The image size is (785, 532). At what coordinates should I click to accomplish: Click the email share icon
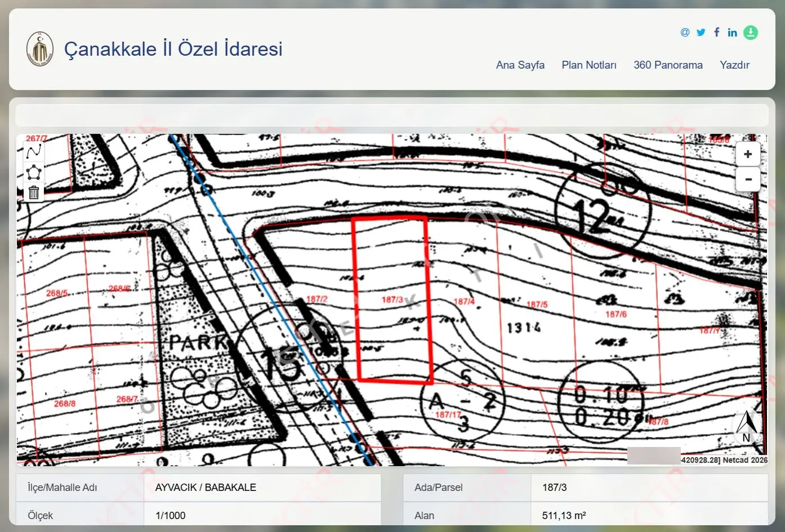pos(685,32)
